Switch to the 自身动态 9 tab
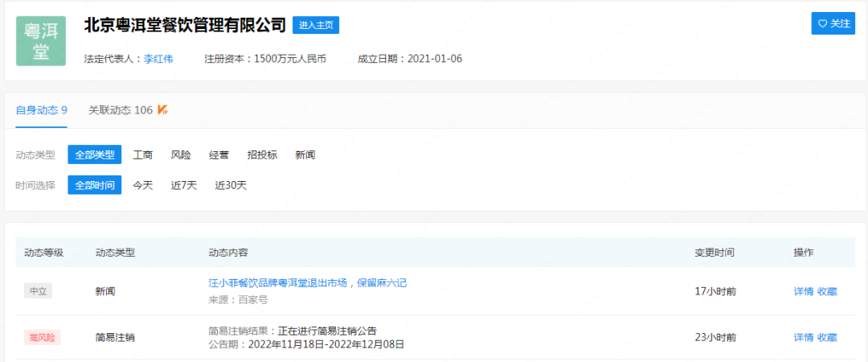Viewport: 868px width, 362px height. tap(42, 109)
